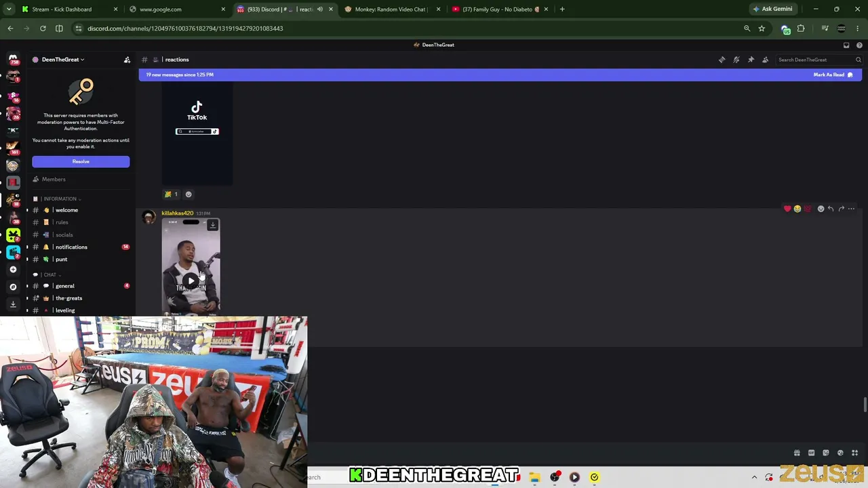The height and width of the screenshot is (488, 868).
Task: Click killahkas420 username
Action: pyautogui.click(x=178, y=213)
